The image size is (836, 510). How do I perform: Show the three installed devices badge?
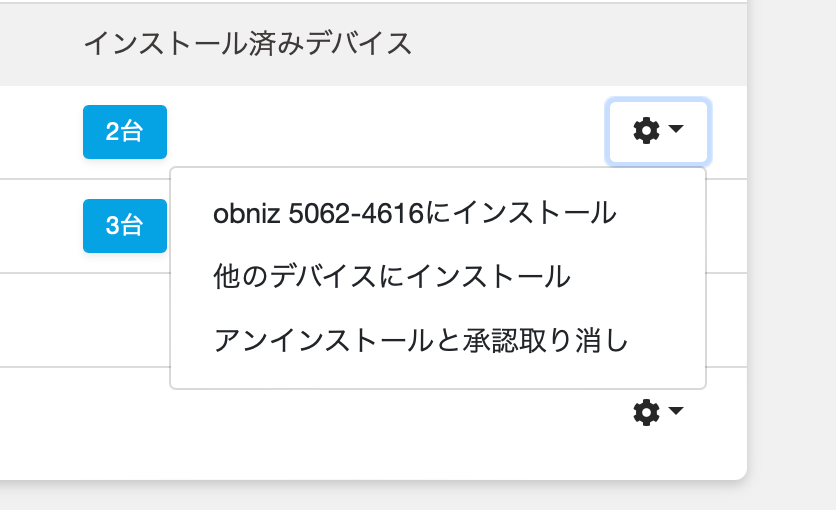coord(124,226)
